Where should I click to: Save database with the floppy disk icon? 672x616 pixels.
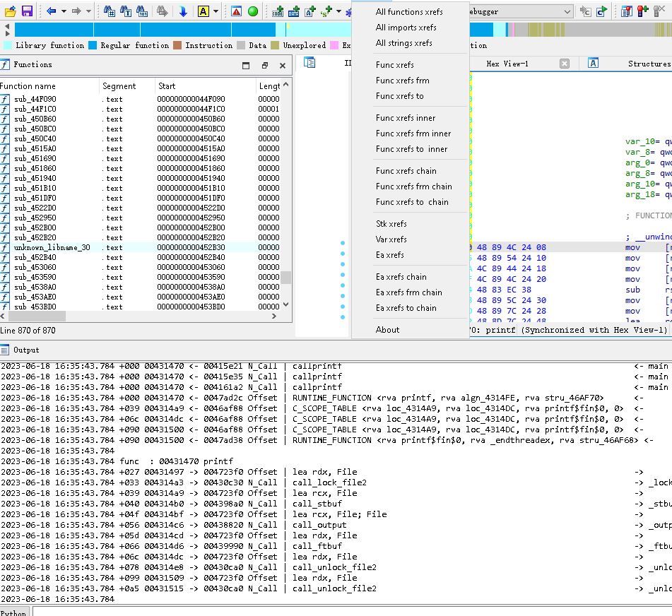[x=27, y=11]
